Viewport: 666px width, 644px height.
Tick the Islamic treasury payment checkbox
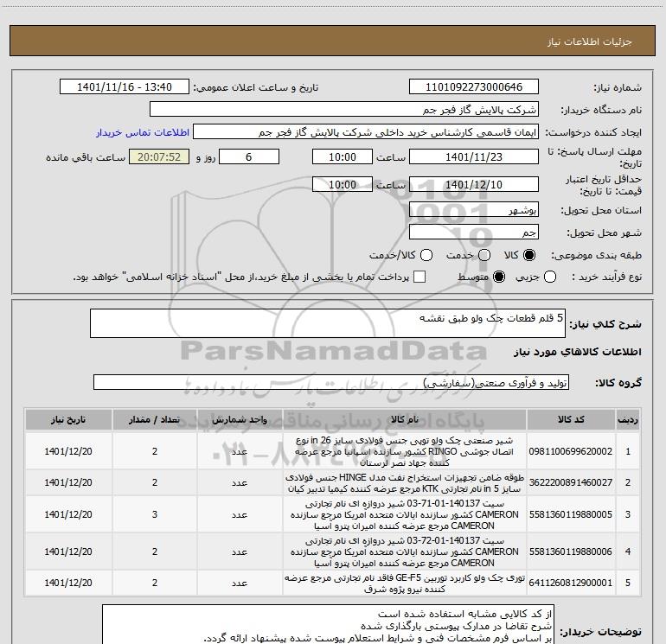(x=419, y=277)
